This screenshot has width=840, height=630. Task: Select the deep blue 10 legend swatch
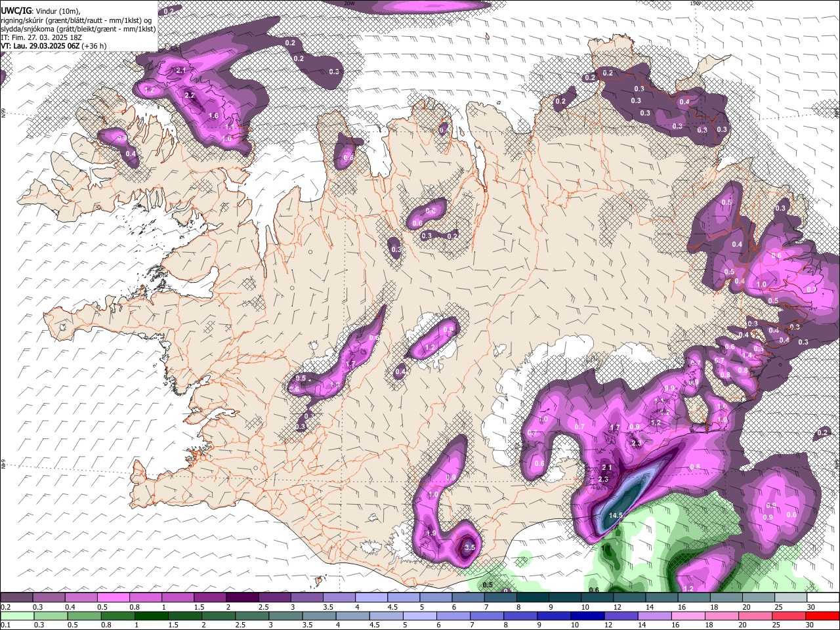point(587,616)
